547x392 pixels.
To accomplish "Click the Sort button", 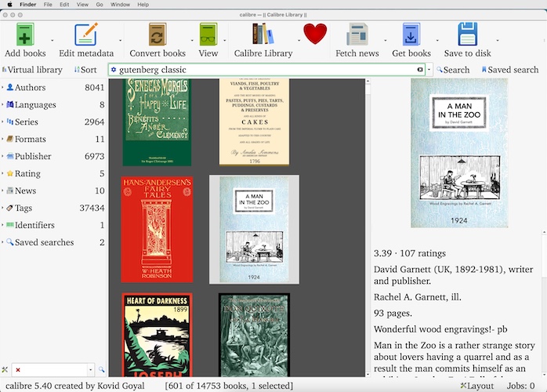I will [x=85, y=70].
